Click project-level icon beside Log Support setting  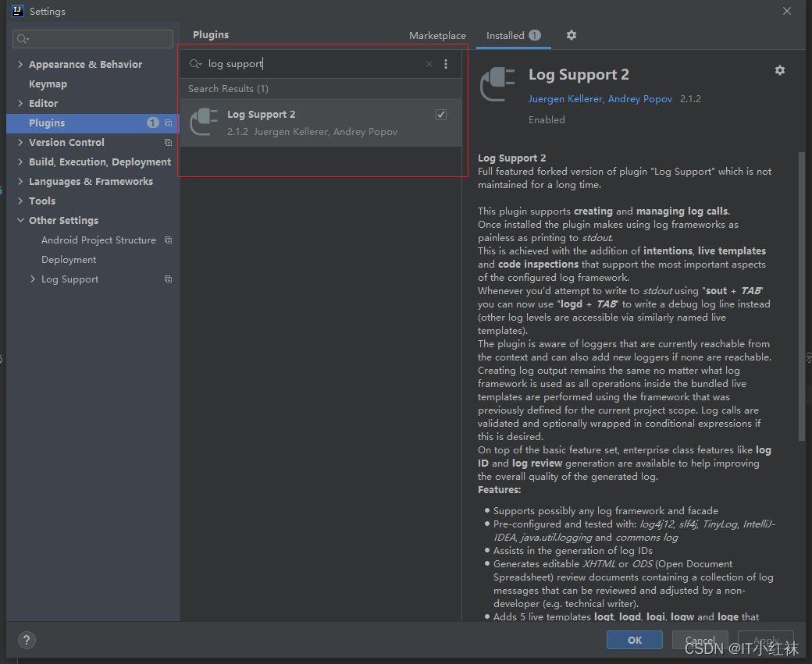click(169, 279)
